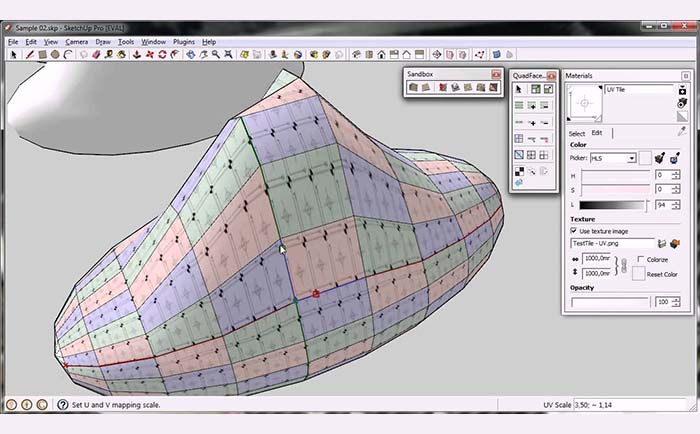Pick the Line pencil tool
Image resolution: width=700 pixels, height=434 pixels.
pyautogui.click(x=31, y=54)
